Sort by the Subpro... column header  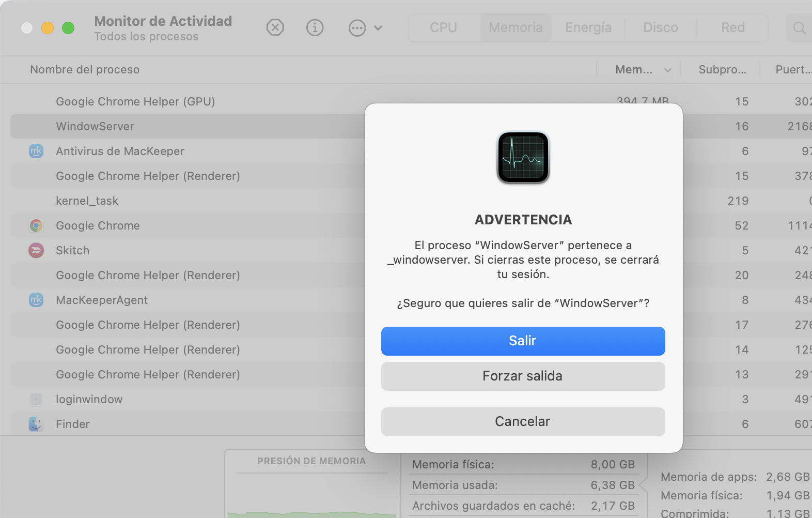pyautogui.click(x=722, y=69)
